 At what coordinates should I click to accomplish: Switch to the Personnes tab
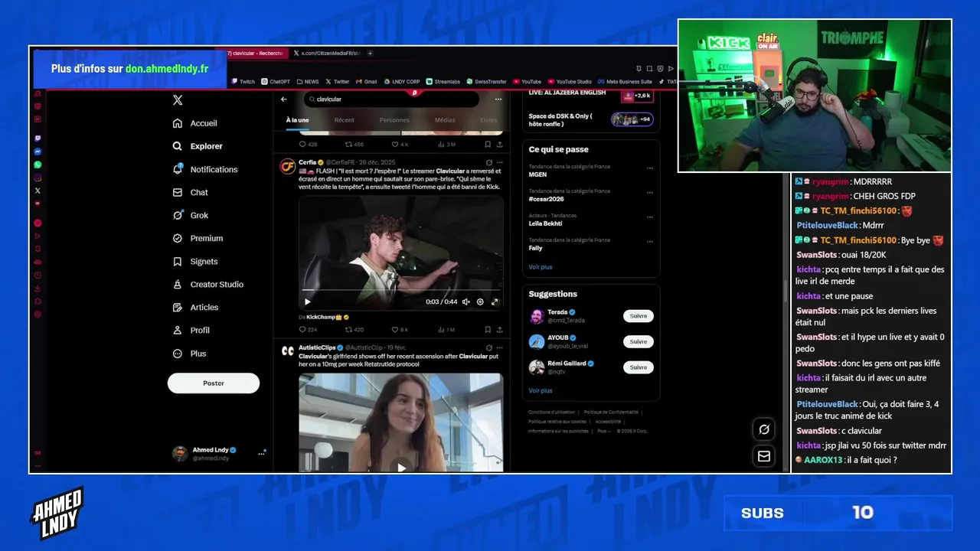394,120
